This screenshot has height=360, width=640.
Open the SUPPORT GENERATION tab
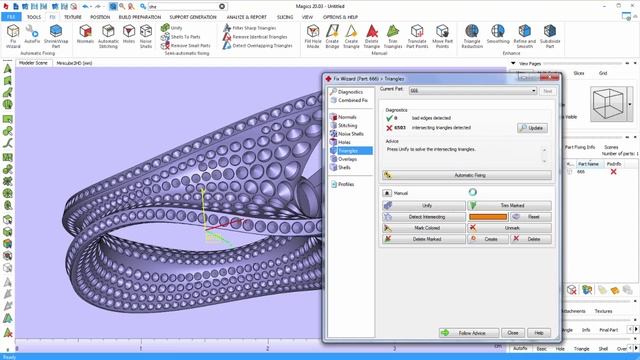193,17
